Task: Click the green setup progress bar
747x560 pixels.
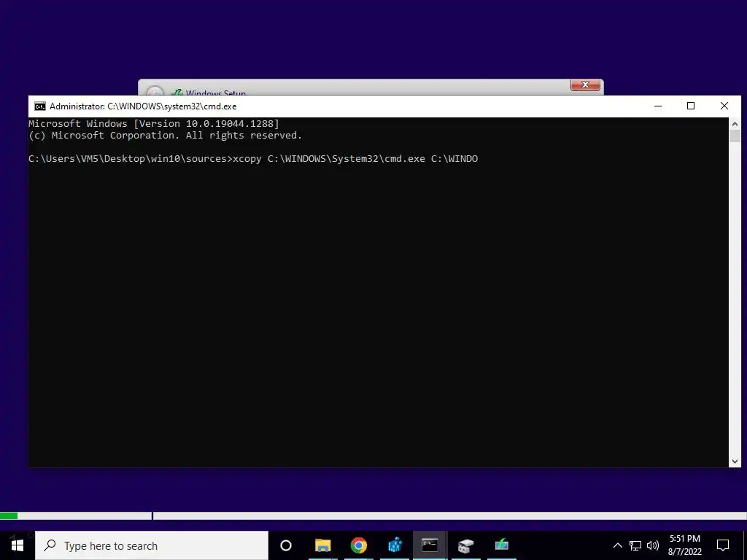Action: (9, 516)
